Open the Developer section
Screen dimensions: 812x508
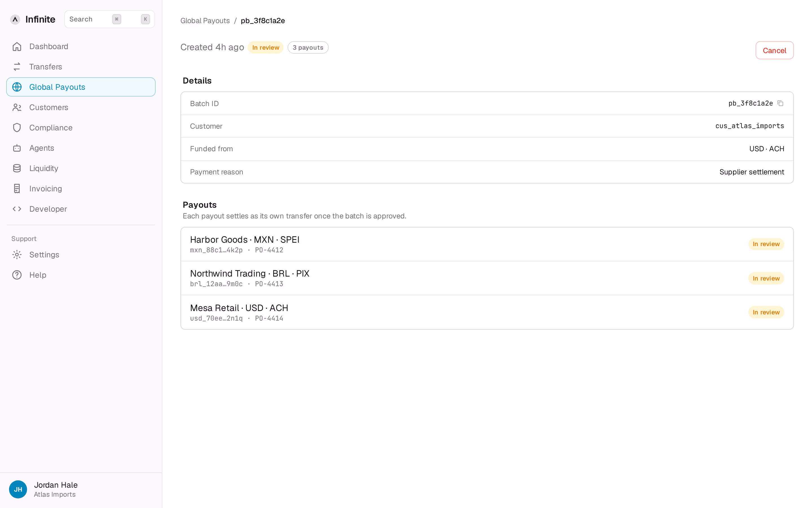point(81,209)
